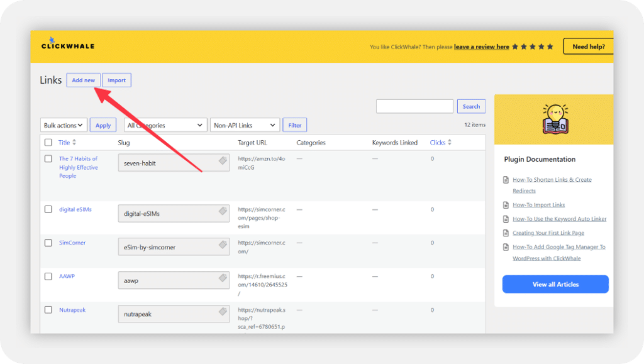Click the Filter button
This screenshot has width=644, height=364.
pyautogui.click(x=295, y=125)
